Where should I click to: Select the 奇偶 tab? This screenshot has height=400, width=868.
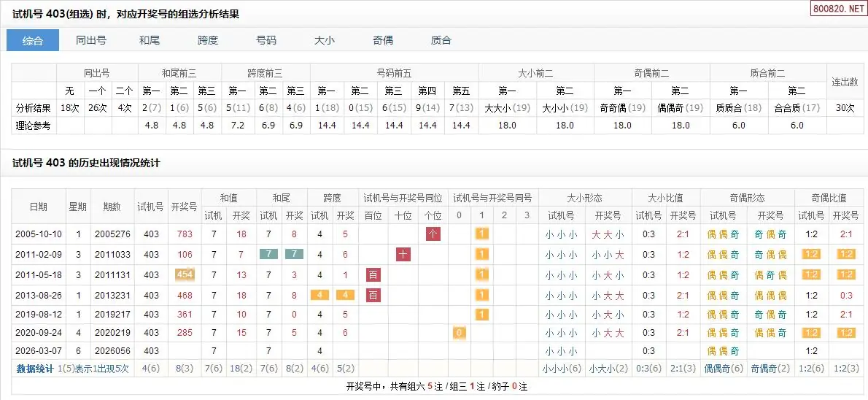pos(383,40)
